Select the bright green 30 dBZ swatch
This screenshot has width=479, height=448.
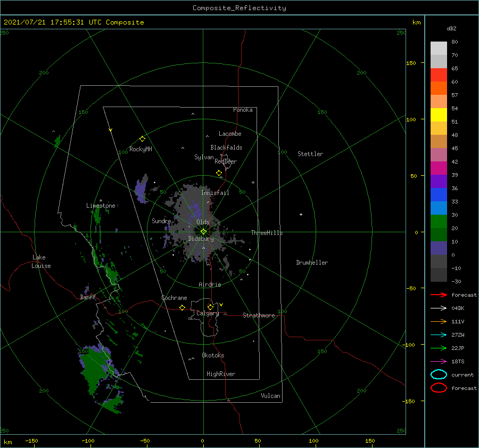point(439,222)
